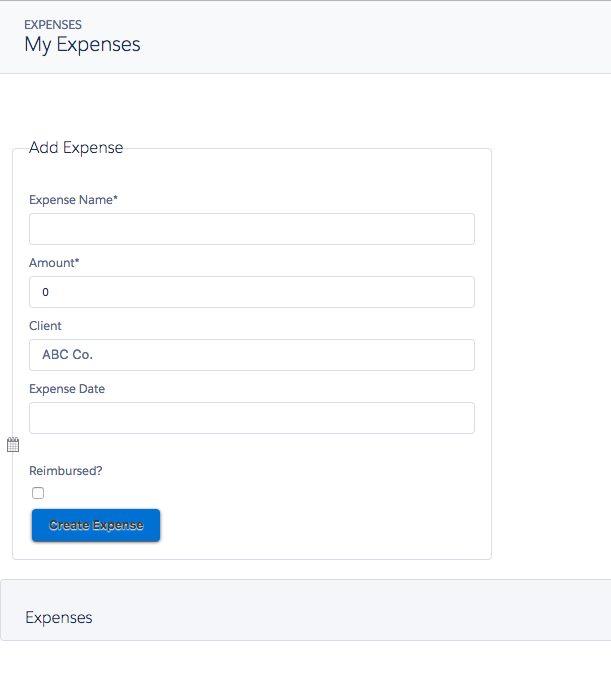Click into the Amount input box
Image resolution: width=611 pixels, height=700 pixels.
point(251,292)
